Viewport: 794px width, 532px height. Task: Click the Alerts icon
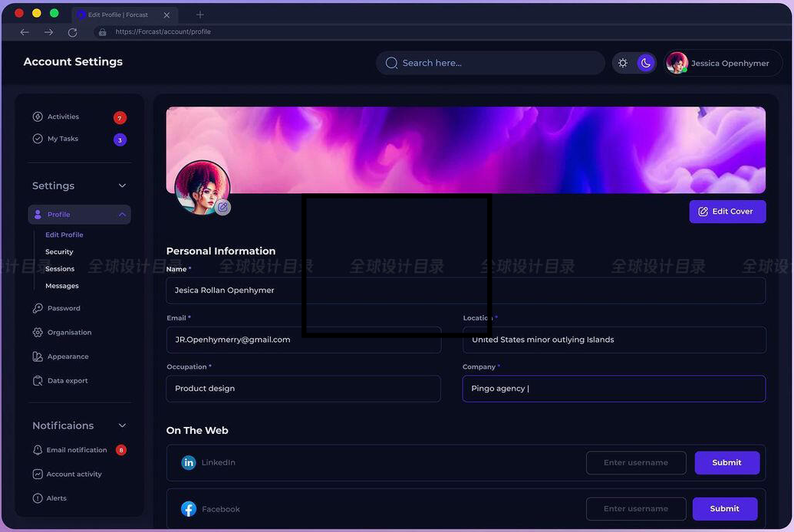click(x=38, y=498)
